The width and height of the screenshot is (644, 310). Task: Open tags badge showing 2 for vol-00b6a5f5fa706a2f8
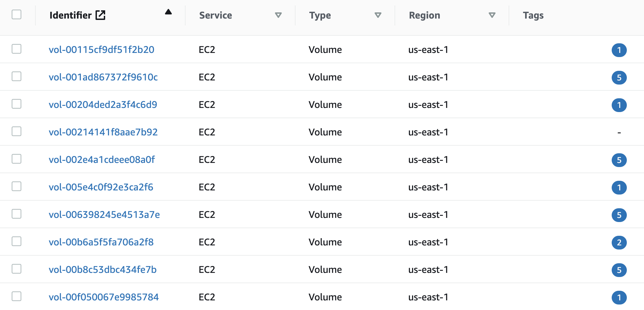point(619,243)
